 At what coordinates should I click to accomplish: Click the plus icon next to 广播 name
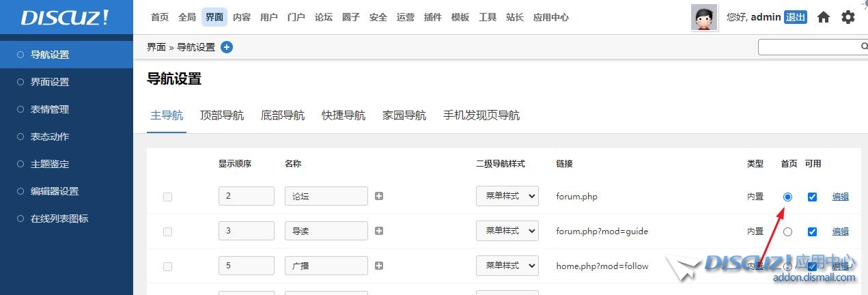(379, 266)
